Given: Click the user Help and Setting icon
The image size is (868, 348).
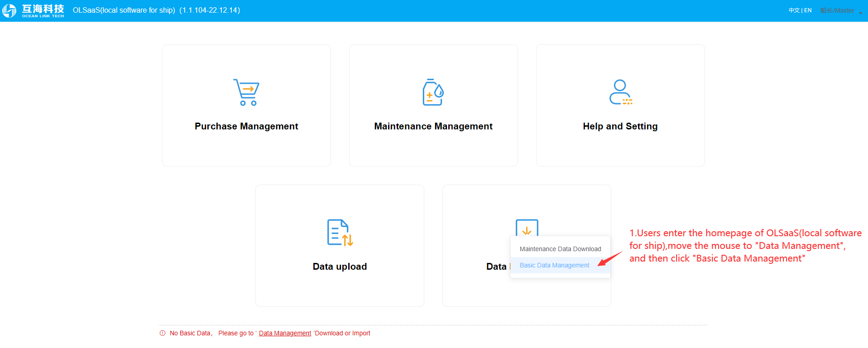Looking at the screenshot, I should pyautogui.click(x=620, y=92).
